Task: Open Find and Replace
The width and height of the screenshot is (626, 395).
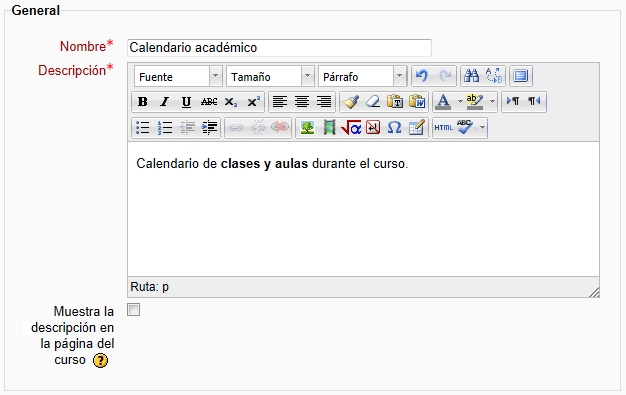Action: click(x=494, y=75)
